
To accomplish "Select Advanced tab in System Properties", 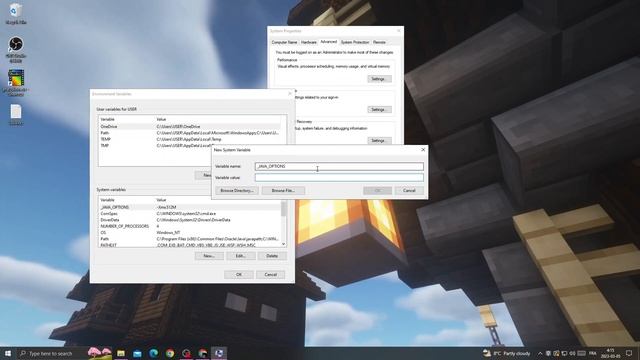I will click(x=329, y=42).
